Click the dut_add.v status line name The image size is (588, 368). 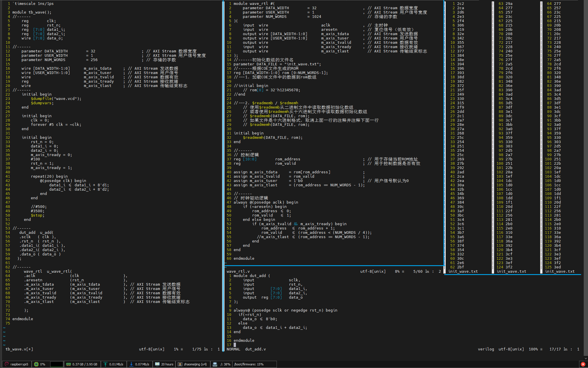pyautogui.click(x=256, y=349)
